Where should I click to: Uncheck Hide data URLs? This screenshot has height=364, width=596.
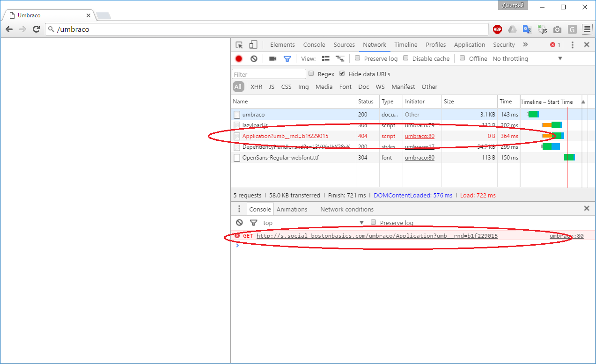coord(342,74)
